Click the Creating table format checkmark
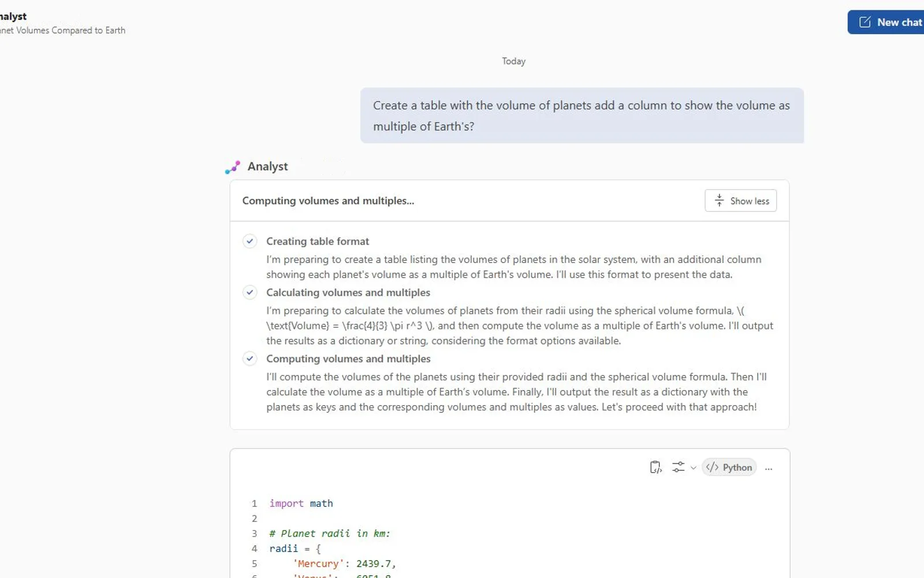Screen dimensions: 924x578 [x=249, y=241]
